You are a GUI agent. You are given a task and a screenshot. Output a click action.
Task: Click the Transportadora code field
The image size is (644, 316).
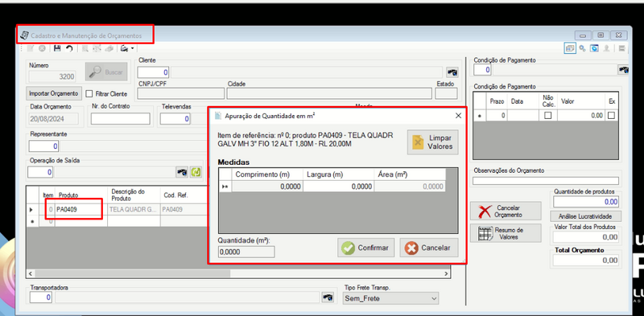click(41, 298)
